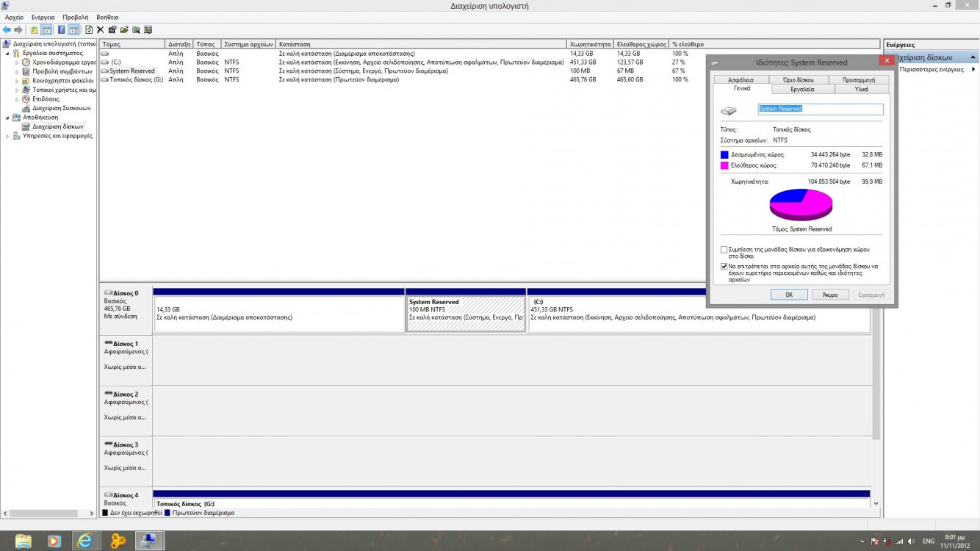Sort by Χωρητικότητα column header
The image size is (980, 551).
[x=591, y=44]
